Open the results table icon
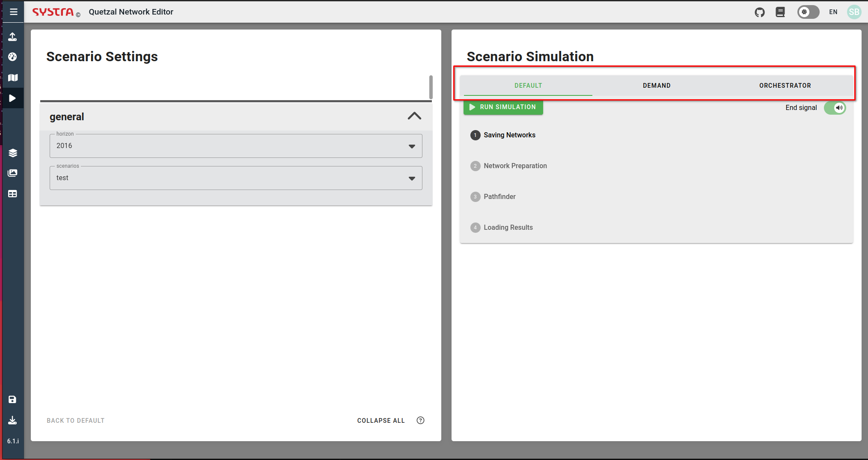Image resolution: width=868 pixels, height=460 pixels. [x=13, y=194]
